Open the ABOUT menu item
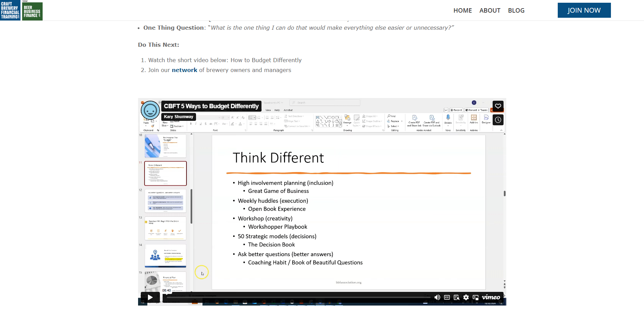Image resolution: width=644 pixels, height=311 pixels. tap(490, 11)
